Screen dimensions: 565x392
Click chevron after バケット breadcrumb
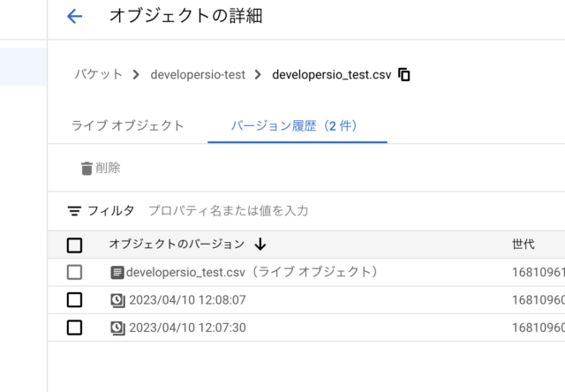(136, 74)
